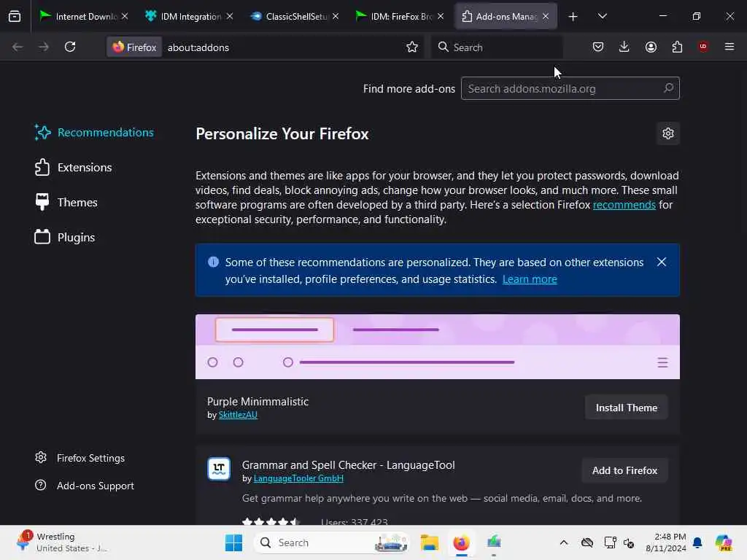This screenshot has height=560, width=747.
Task: Open the Downloads panel
Action: [x=624, y=47]
